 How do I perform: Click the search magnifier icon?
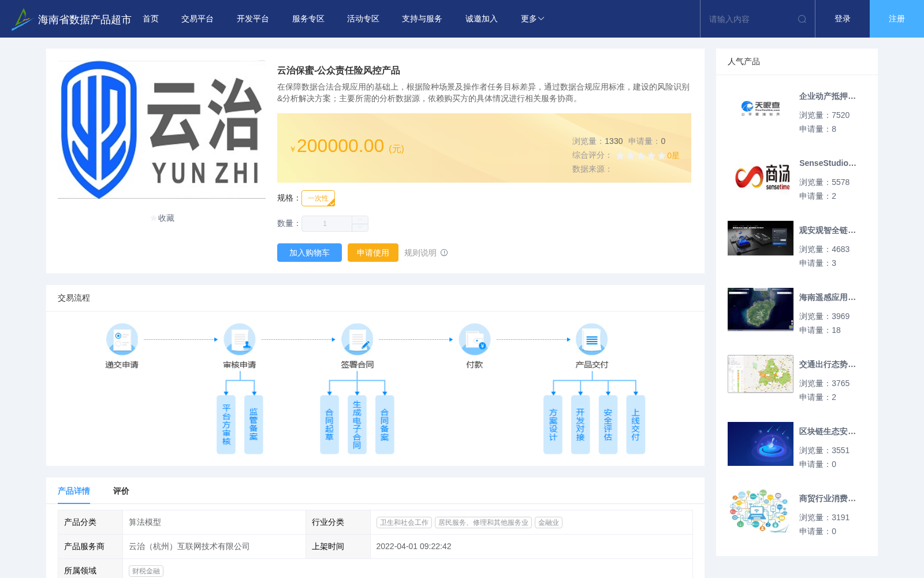click(x=802, y=19)
